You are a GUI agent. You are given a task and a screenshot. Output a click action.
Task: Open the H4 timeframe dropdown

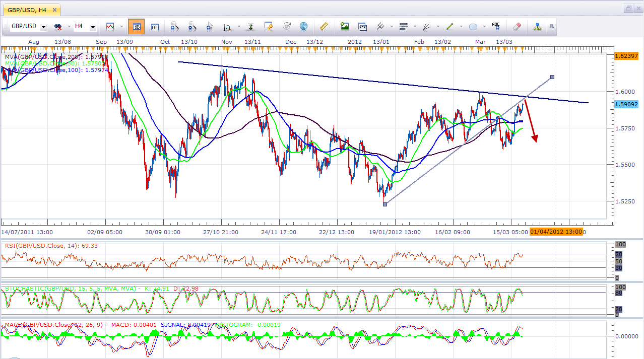pyautogui.click(x=93, y=27)
